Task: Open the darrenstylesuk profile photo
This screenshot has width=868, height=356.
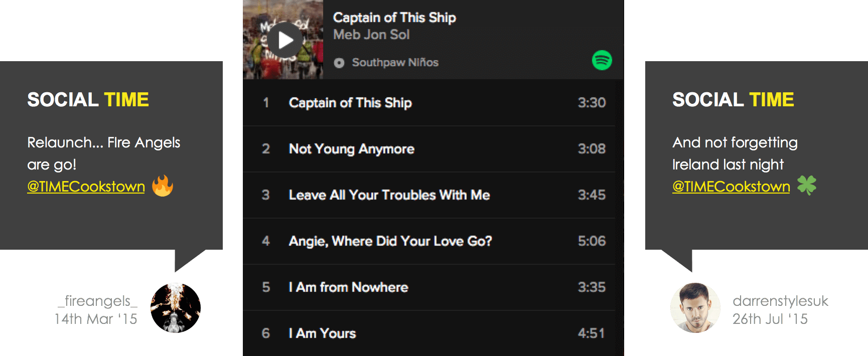Action: [x=695, y=307]
